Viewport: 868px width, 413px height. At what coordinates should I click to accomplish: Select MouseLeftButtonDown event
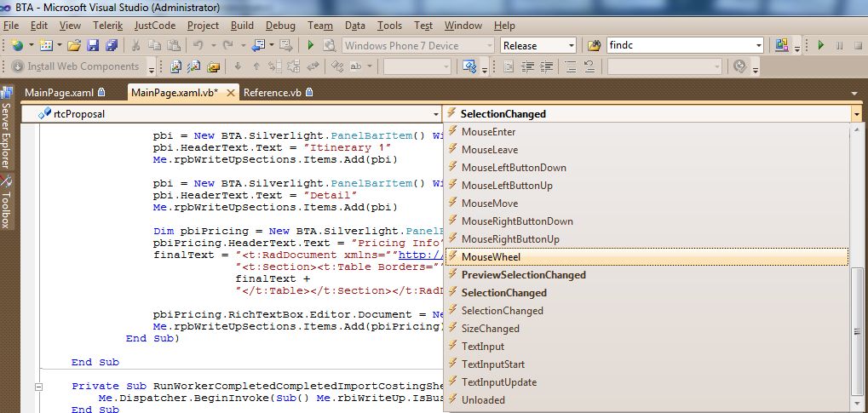coord(647,167)
